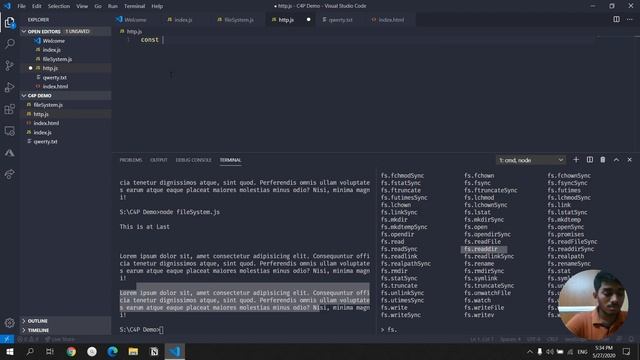Select the Terminal panel tab
Image resolution: width=640 pixels, height=360 pixels.
coord(230,160)
